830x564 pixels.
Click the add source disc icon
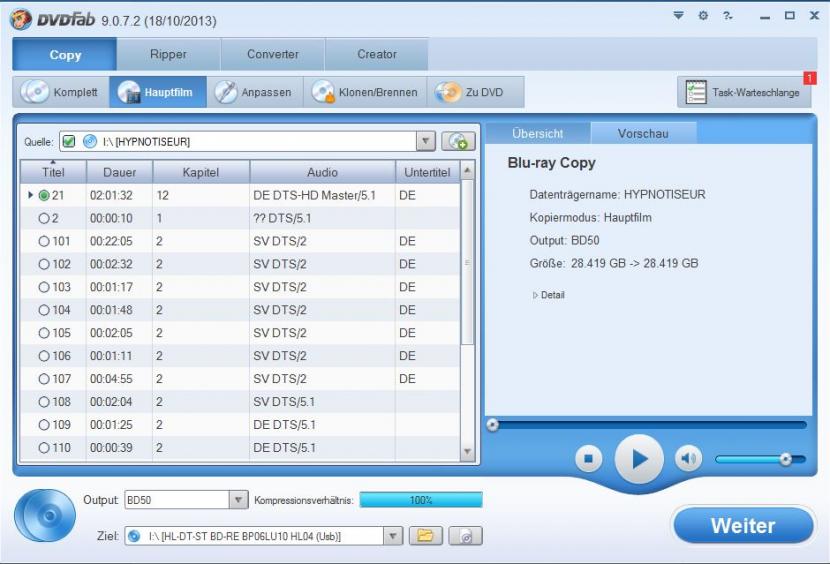pos(458,142)
